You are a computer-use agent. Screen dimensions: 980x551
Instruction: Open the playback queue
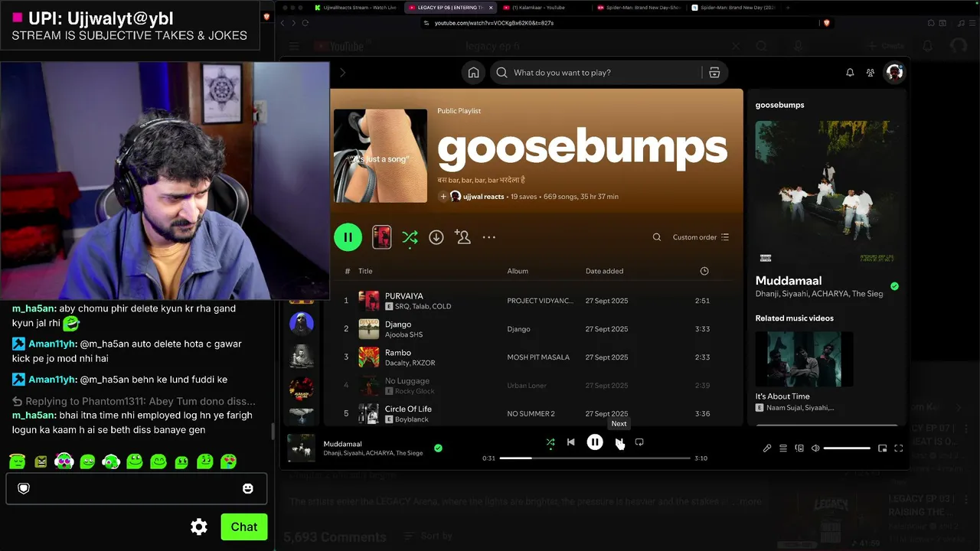coord(783,448)
